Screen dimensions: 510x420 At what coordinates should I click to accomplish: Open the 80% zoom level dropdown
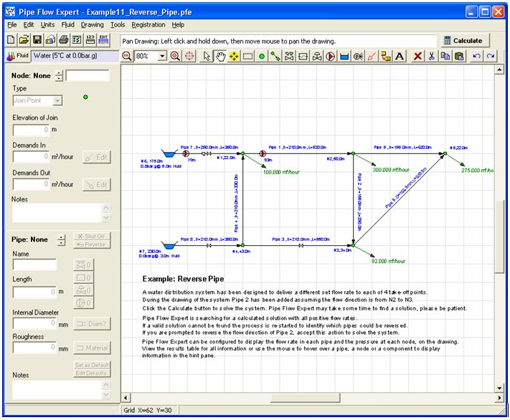[x=162, y=56]
